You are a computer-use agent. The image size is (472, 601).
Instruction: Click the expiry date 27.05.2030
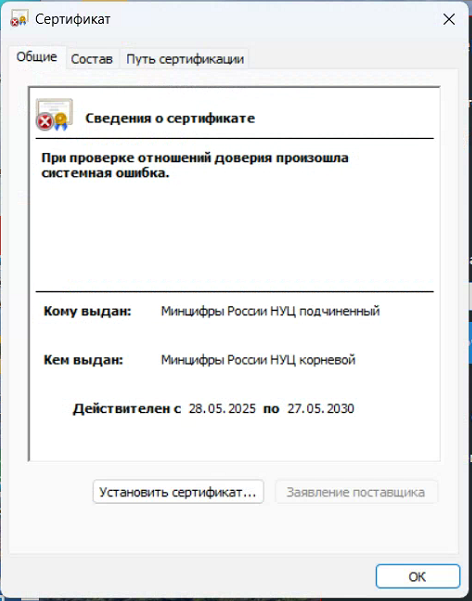pyautogui.click(x=321, y=409)
